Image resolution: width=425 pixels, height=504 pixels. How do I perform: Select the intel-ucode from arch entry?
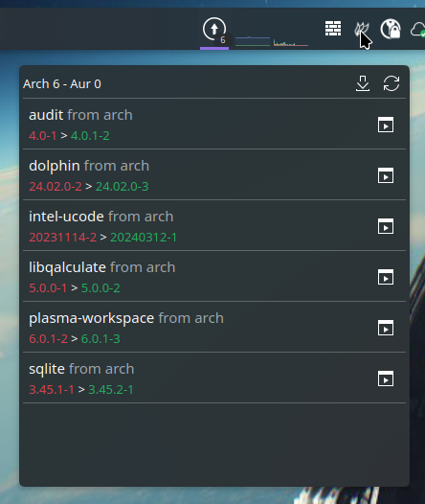[x=214, y=225]
